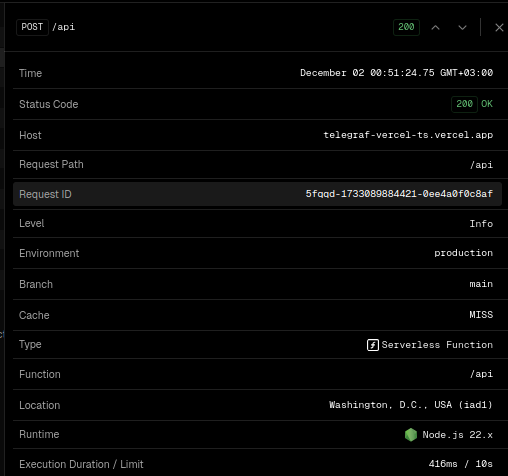Click the Cache row label
508x476 pixels.
point(34,315)
